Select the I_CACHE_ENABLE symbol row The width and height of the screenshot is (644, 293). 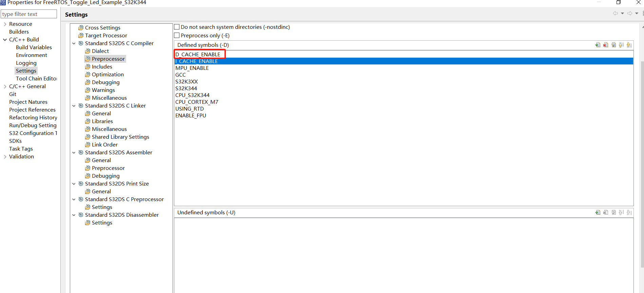point(404,61)
